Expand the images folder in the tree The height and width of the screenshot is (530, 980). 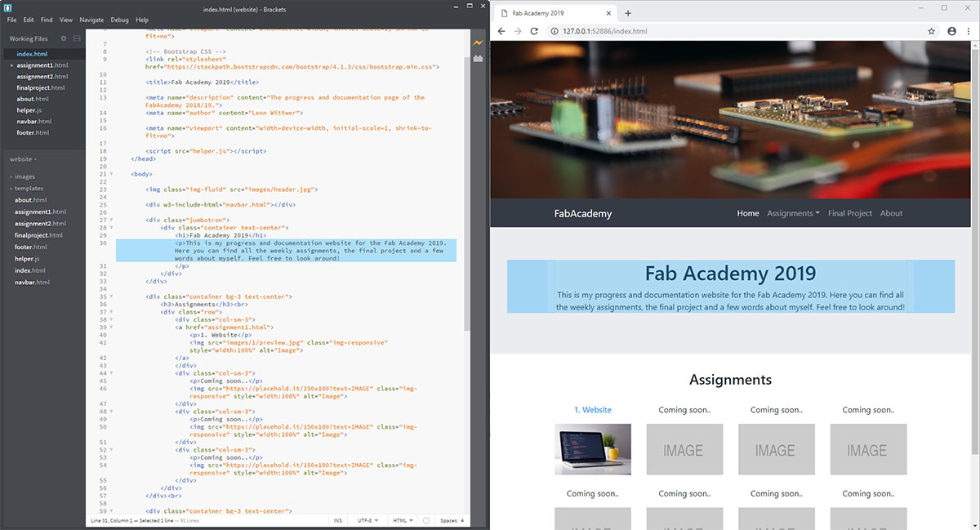coord(23,176)
